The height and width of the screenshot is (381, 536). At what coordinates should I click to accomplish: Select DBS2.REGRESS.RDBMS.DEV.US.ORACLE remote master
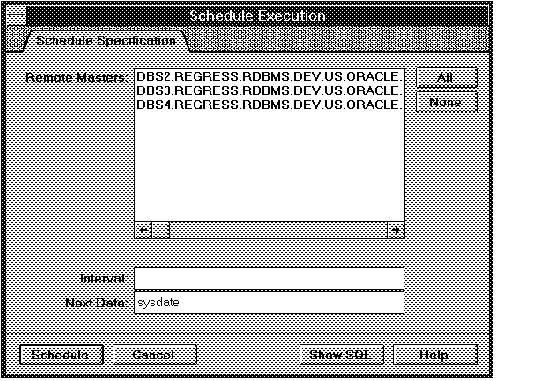[x=269, y=77]
